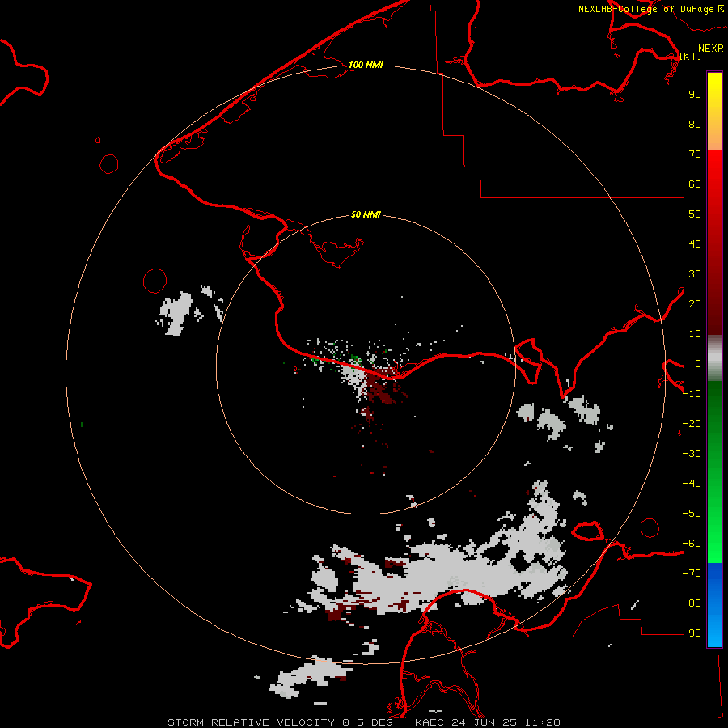Viewport: 728px width, 728px height.
Task: Click the -50 value on velocity scale
Action: point(692,514)
